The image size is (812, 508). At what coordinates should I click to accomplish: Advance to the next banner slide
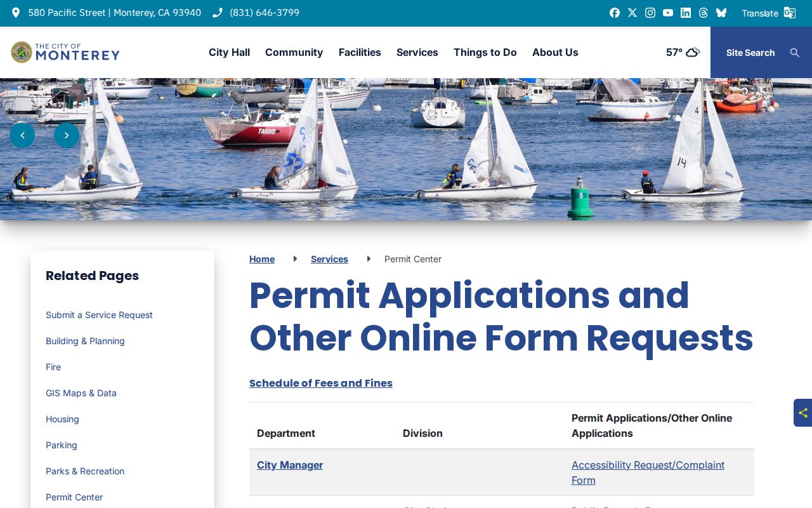(x=67, y=135)
